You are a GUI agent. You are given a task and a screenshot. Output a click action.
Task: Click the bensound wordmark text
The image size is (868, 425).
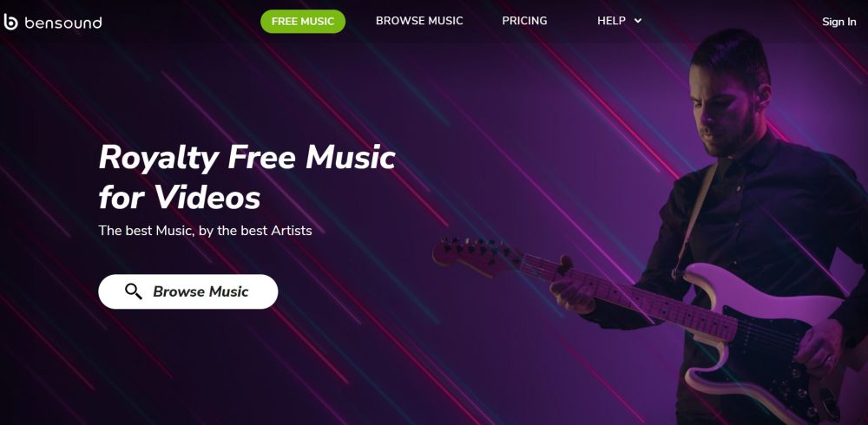tap(63, 23)
